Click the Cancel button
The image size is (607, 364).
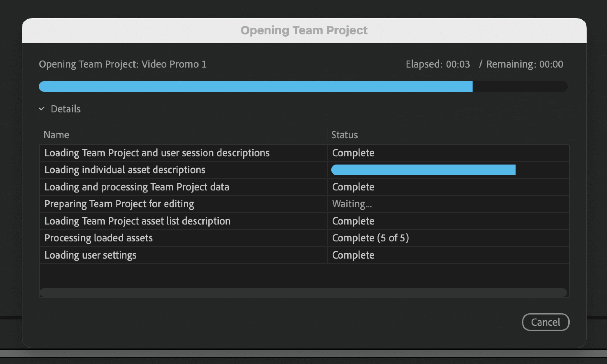tap(546, 322)
